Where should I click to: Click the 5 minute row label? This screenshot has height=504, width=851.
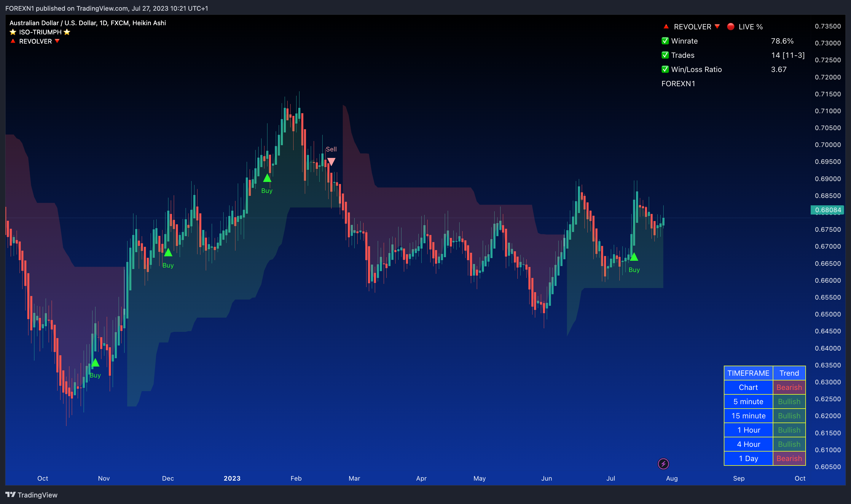[748, 401]
